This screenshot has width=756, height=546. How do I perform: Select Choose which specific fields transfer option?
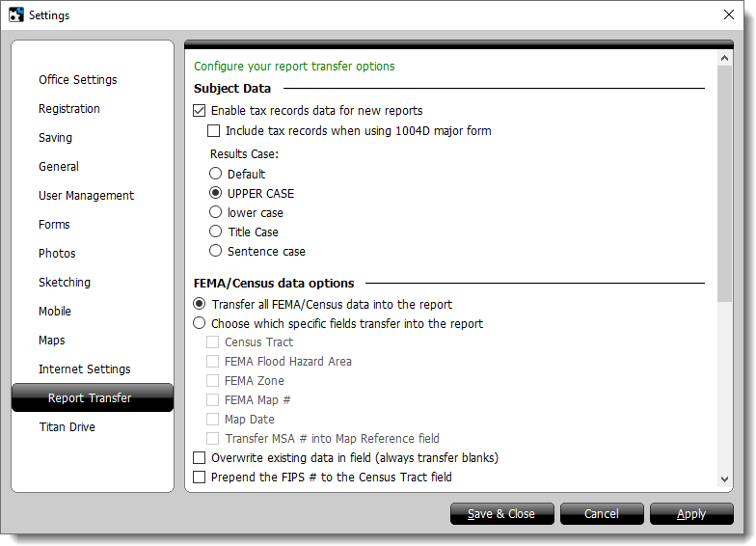point(200,324)
